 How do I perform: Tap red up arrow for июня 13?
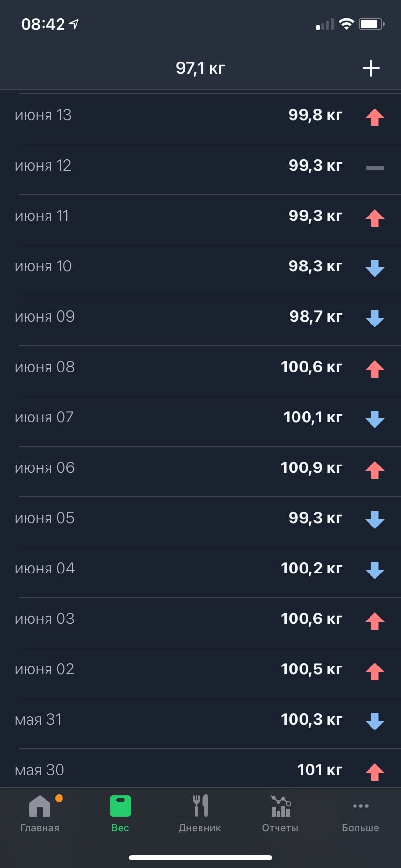[x=374, y=117]
